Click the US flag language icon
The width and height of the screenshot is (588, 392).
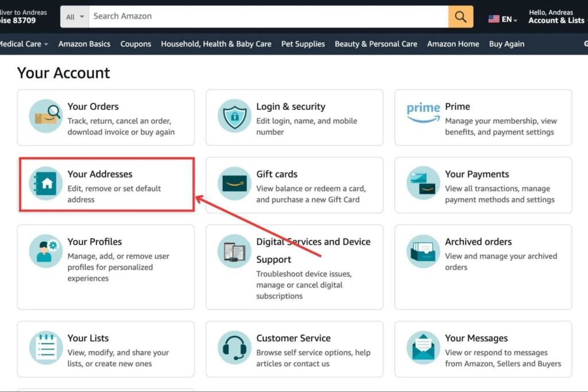tap(493, 19)
